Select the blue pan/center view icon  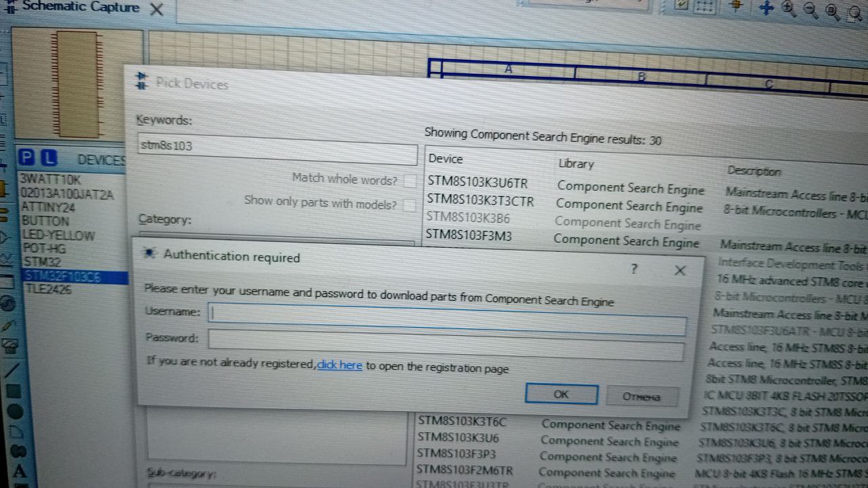[x=766, y=8]
